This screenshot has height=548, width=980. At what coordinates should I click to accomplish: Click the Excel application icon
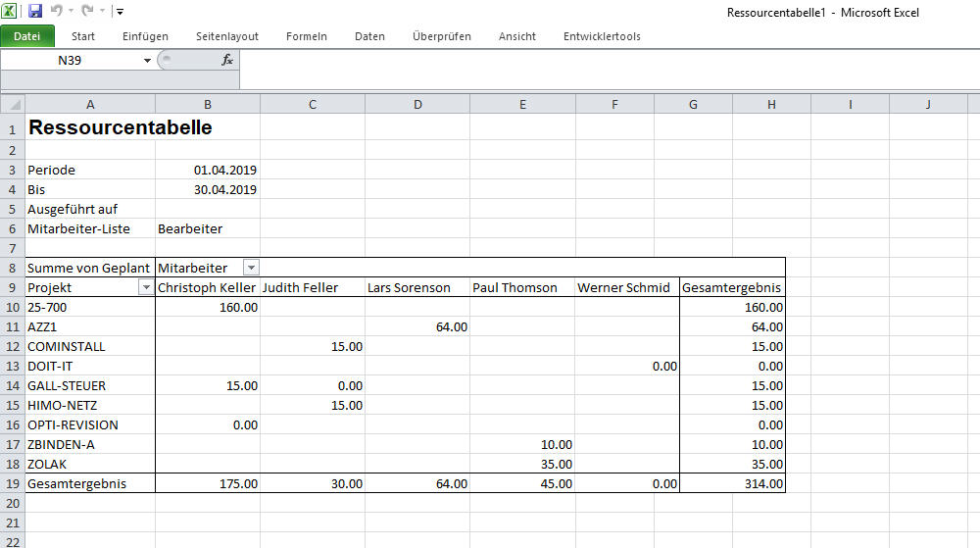click(10, 11)
